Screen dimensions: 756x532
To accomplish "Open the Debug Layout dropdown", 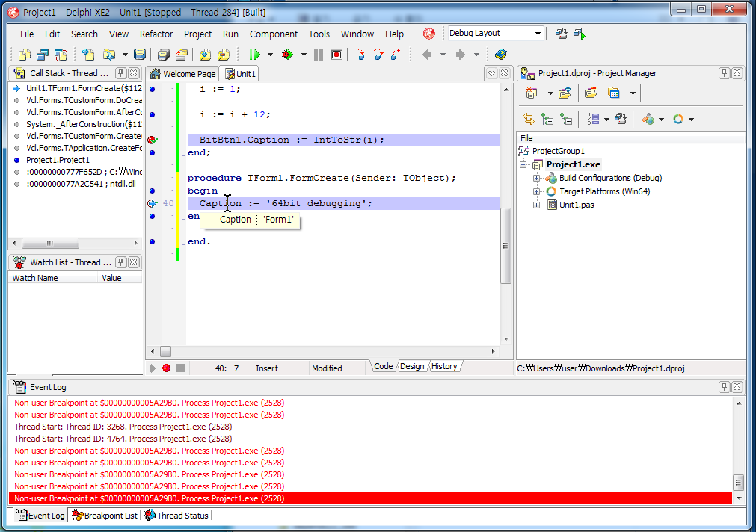I will (x=538, y=34).
